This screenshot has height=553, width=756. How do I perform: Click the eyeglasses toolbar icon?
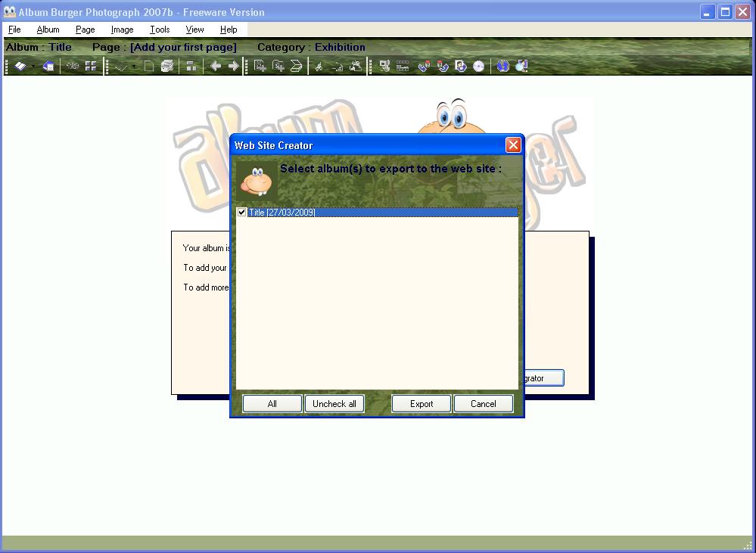[x=73, y=66]
